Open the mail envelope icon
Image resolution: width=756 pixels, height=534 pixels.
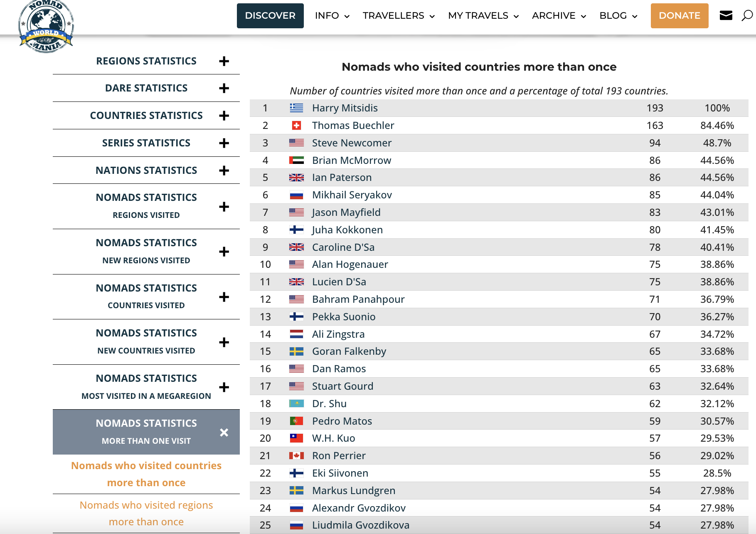click(726, 16)
